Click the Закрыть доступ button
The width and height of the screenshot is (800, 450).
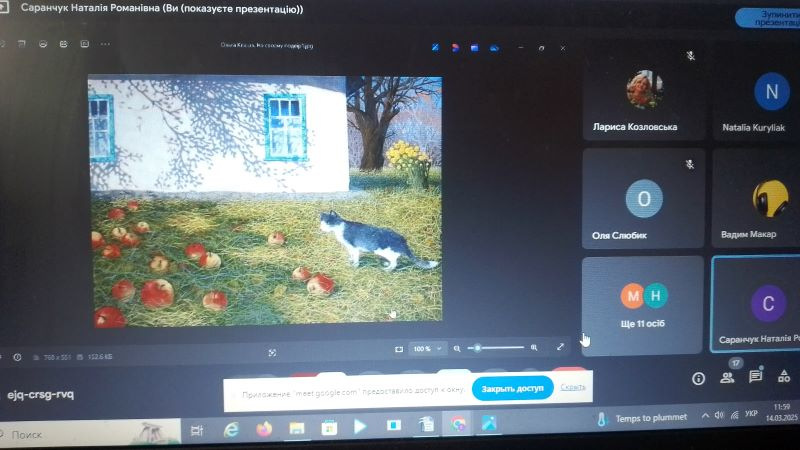point(513,389)
